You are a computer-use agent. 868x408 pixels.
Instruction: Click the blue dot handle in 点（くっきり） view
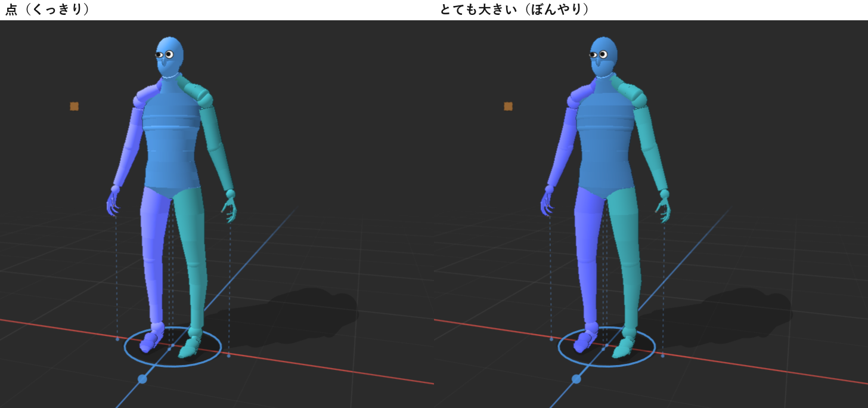pyautogui.click(x=142, y=379)
